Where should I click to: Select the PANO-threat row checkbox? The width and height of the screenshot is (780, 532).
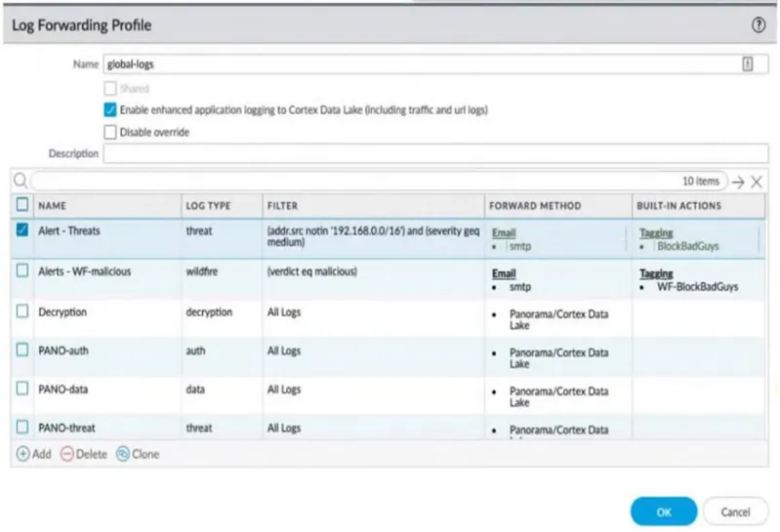click(x=21, y=428)
